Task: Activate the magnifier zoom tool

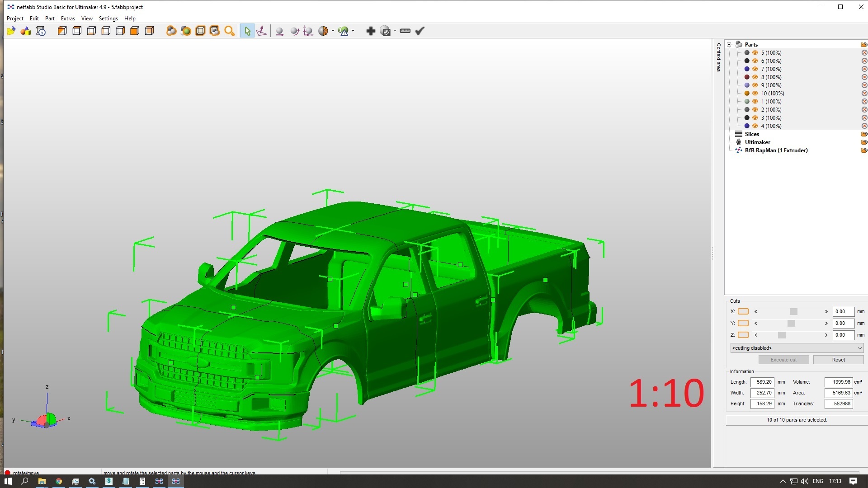Action: 229,31
